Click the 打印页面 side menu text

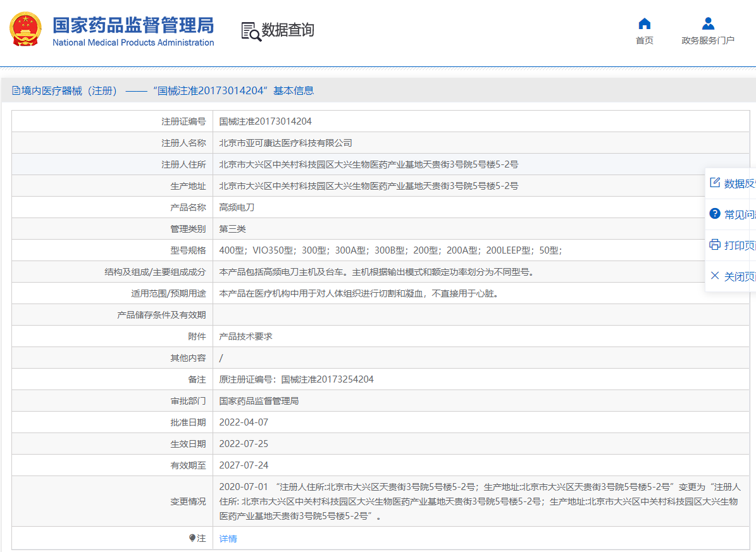point(740,245)
